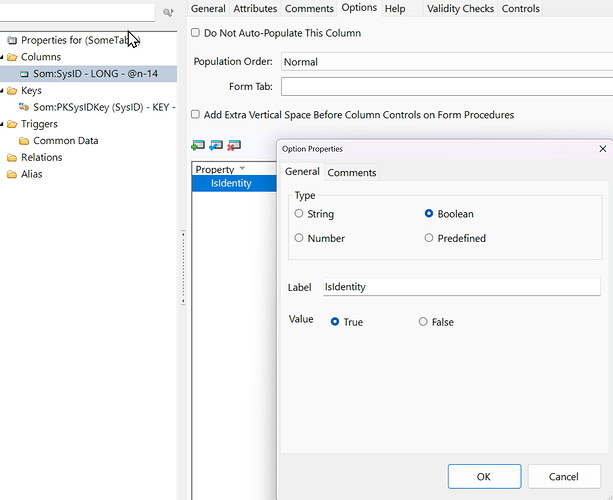Click the Relations folder icon
This screenshot has height=500, width=613.
[x=12, y=157]
